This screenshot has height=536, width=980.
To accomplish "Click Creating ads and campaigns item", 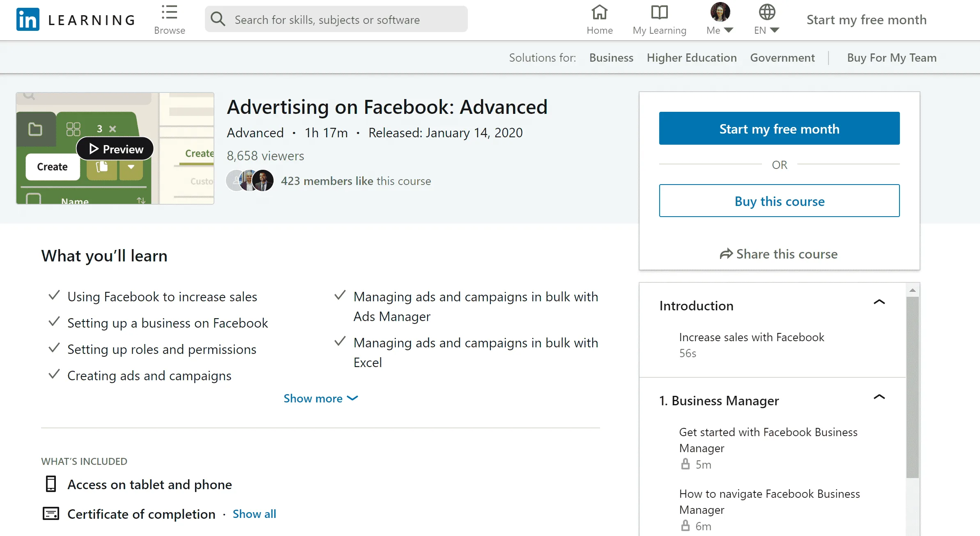I will [149, 375].
